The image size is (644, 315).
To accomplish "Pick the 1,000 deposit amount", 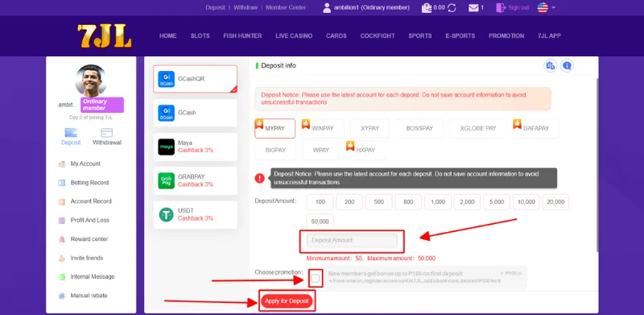I will tap(438, 202).
